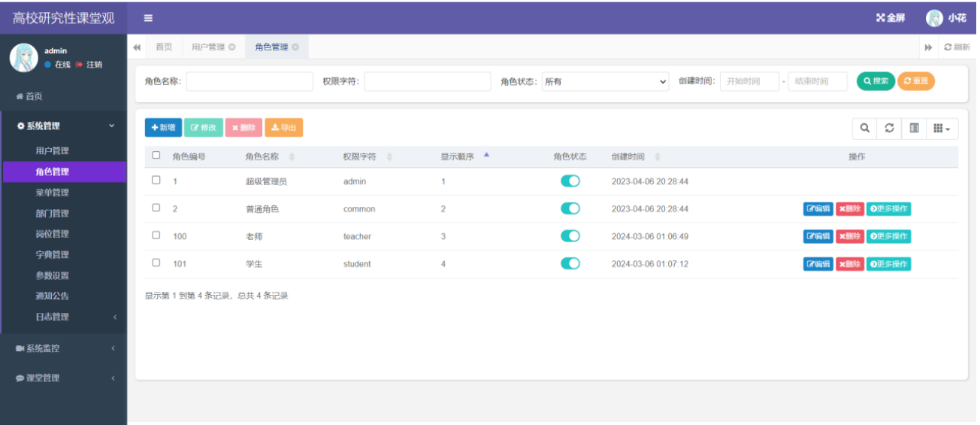Click the 刷新 refresh tab button
This screenshot has height=425, width=980.
point(957,47)
